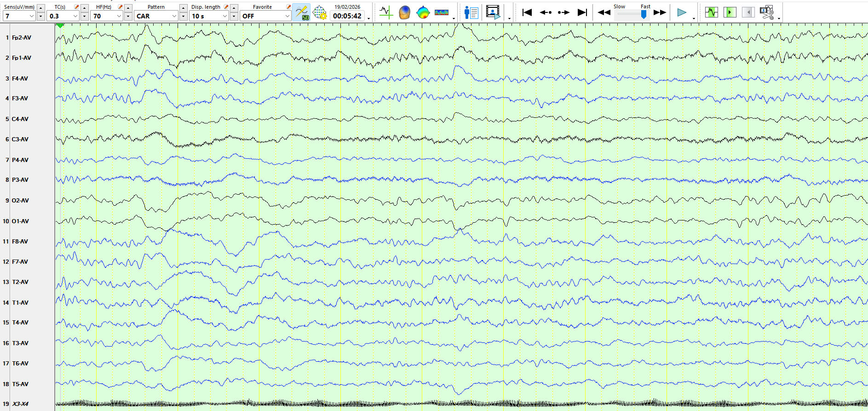Select the C3-AV channel label
Screen dimensions: 868x411
point(20,139)
